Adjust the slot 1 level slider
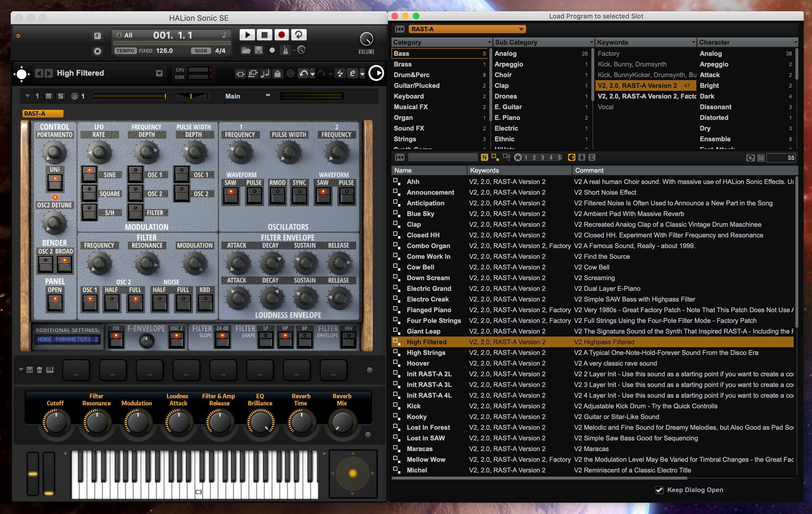 (x=130, y=96)
